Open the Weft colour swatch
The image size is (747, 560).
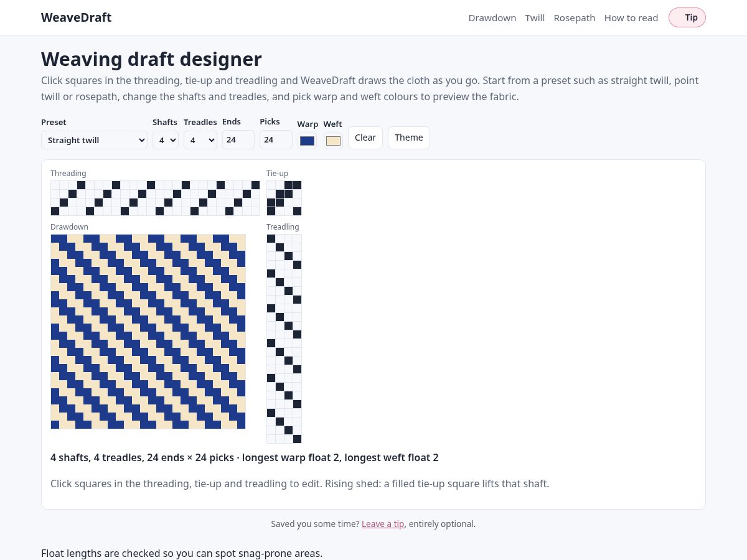[333, 141]
